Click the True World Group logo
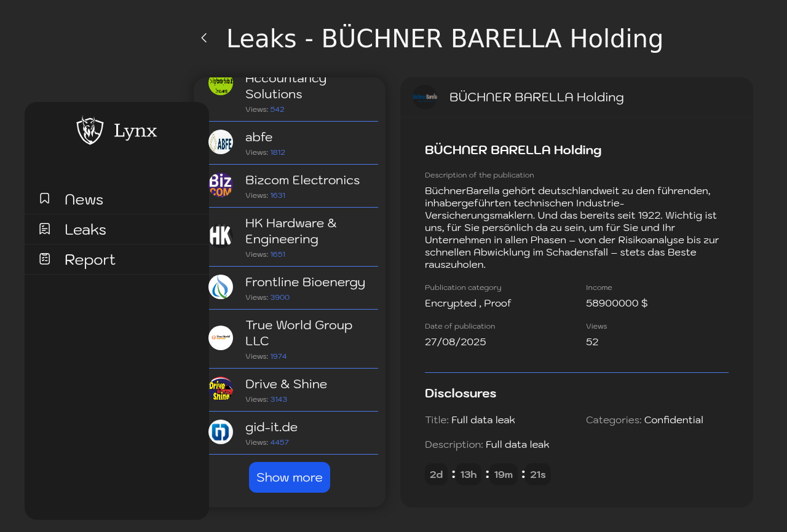 [x=221, y=338]
